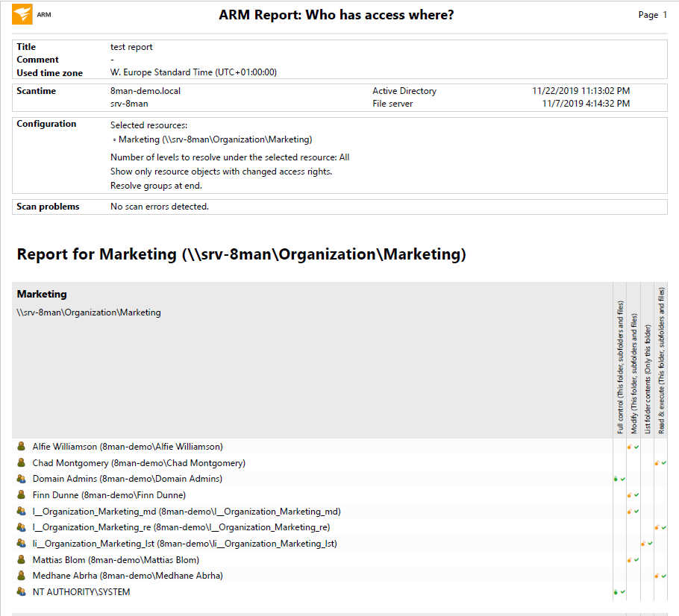Click the 'Scan problems' label
The width and height of the screenshot is (679, 616).
click(48, 207)
